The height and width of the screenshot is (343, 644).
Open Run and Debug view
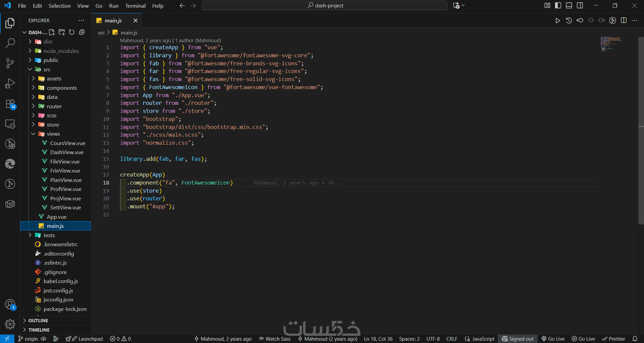[x=10, y=83]
